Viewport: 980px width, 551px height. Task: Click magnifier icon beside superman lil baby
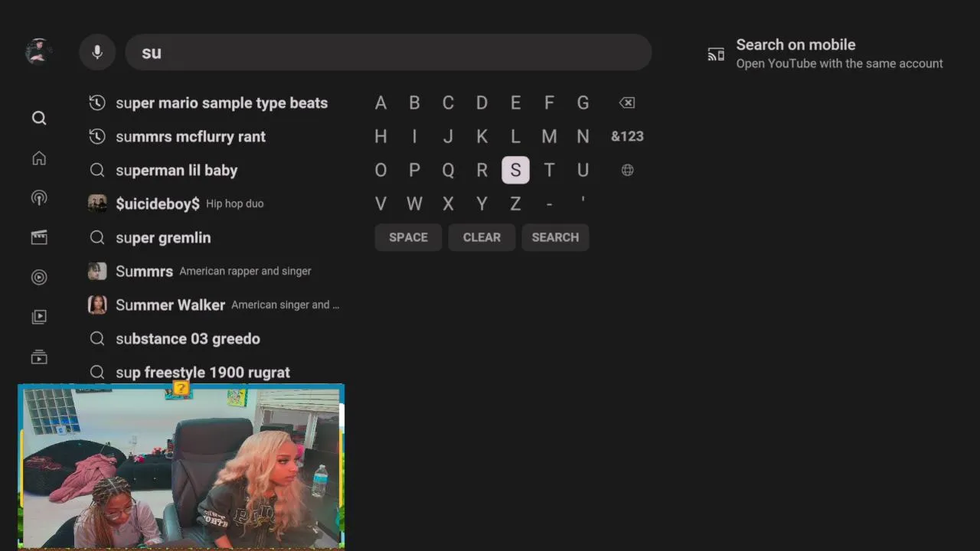point(97,170)
